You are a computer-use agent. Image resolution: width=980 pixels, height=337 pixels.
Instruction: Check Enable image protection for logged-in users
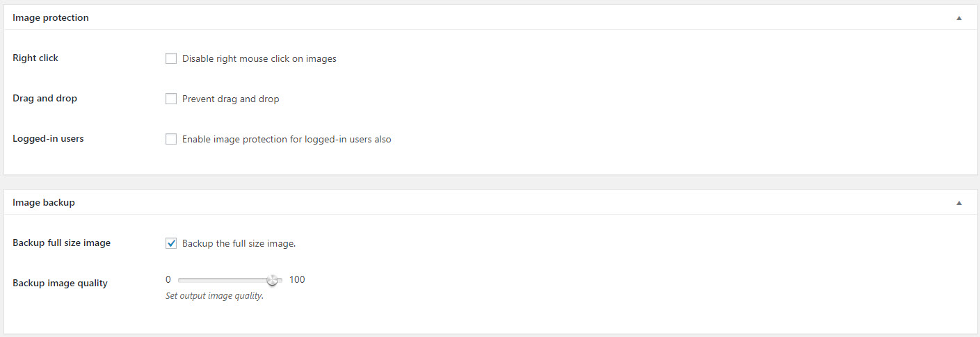(x=171, y=139)
